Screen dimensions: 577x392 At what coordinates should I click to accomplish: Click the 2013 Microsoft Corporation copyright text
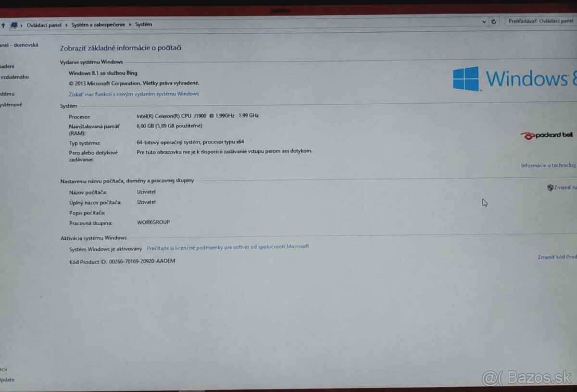click(134, 83)
